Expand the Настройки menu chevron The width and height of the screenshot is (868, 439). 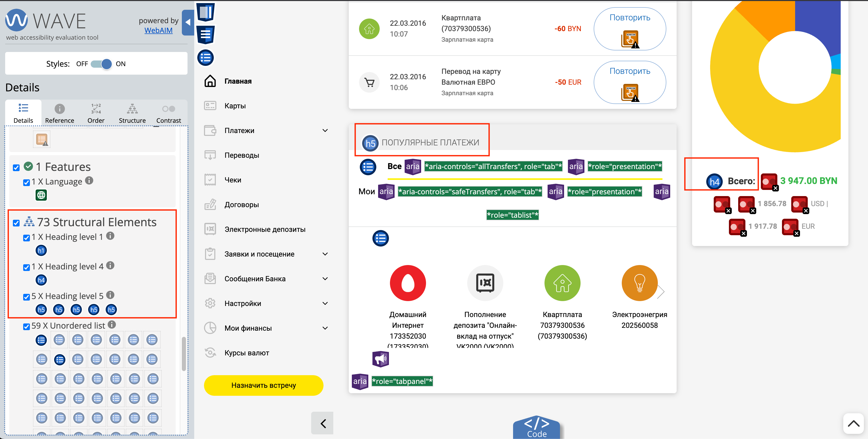325,303
